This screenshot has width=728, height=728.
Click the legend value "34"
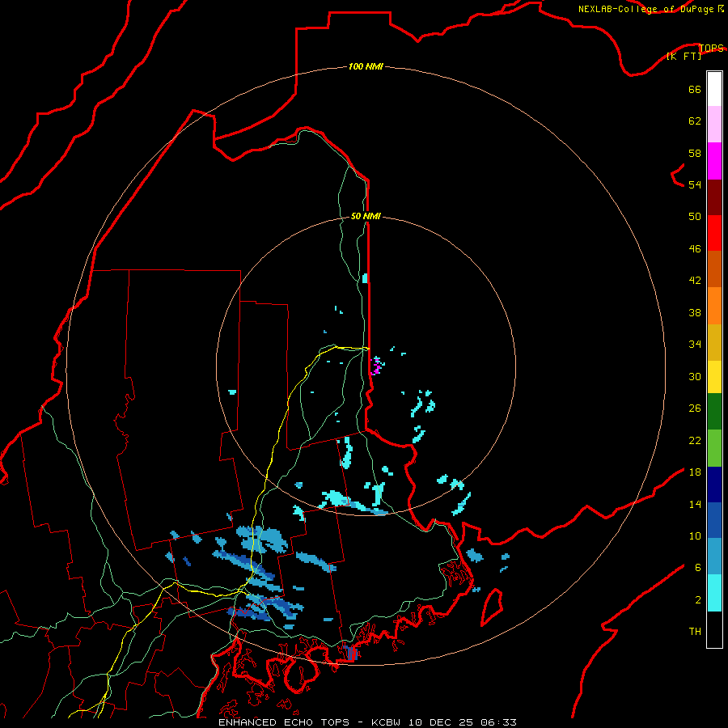point(695,344)
